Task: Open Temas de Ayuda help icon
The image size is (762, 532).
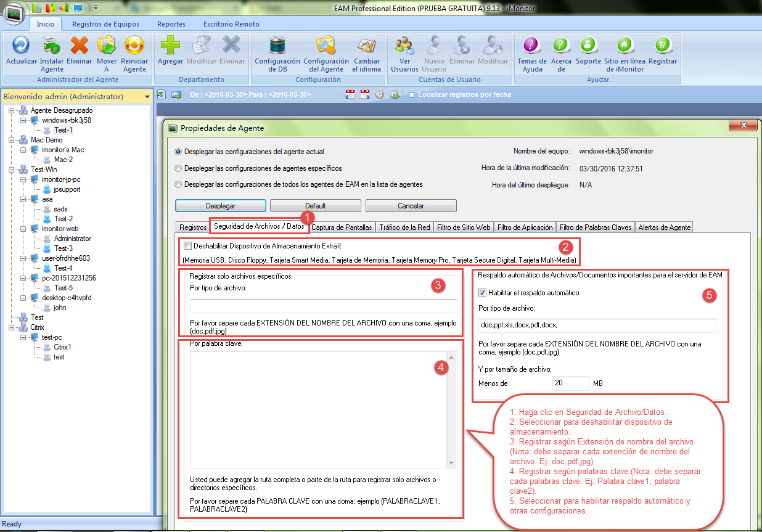Action: 532,46
